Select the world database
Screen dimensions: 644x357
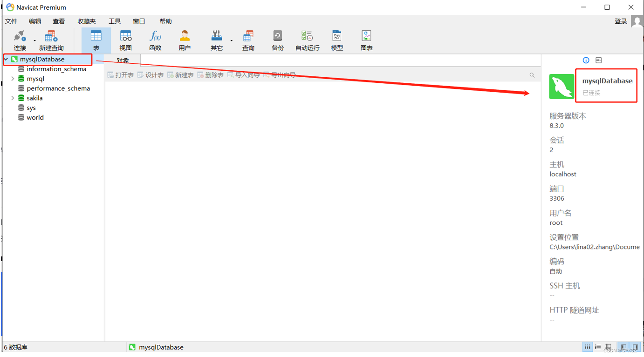pyautogui.click(x=35, y=118)
